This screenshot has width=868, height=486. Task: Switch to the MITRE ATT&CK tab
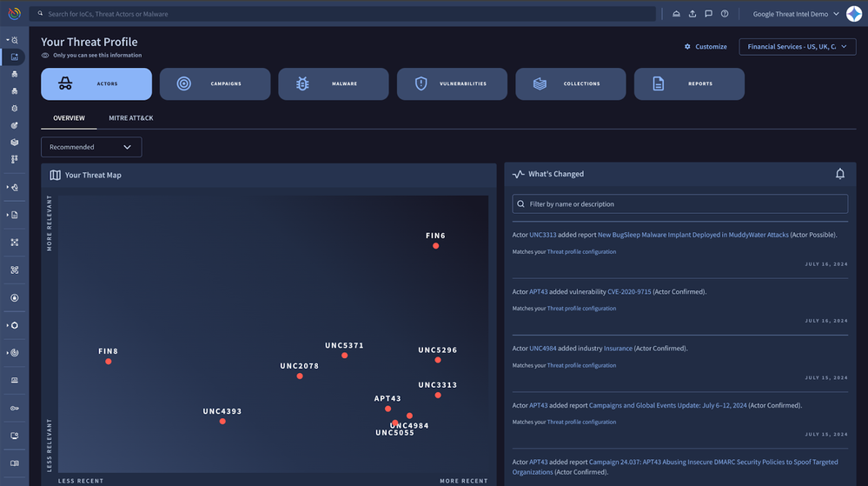130,118
